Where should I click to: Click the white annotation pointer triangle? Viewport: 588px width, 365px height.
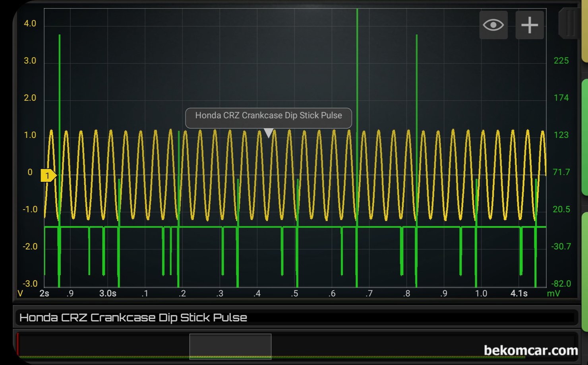click(269, 133)
